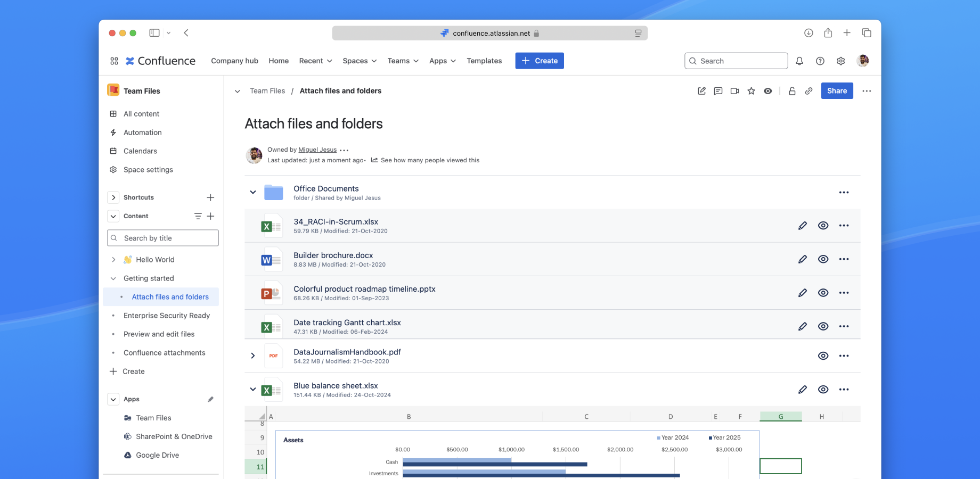980x479 pixels.
Task: Edit the Builder brochure.docx file
Action: coord(802,259)
